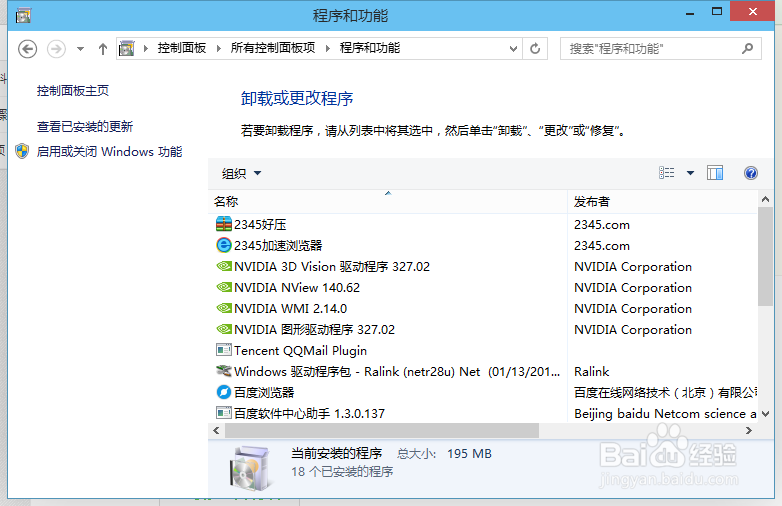Select the 程序和功能 breadcrumb
This screenshot has height=506, width=782.
(370, 48)
